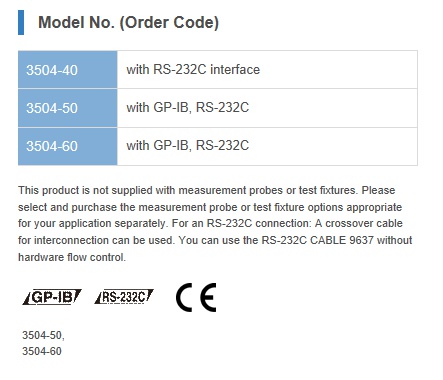Image resolution: width=443 pixels, height=380 pixels.
Task: Click the GP-IB interface logo icon
Action: [52, 297]
